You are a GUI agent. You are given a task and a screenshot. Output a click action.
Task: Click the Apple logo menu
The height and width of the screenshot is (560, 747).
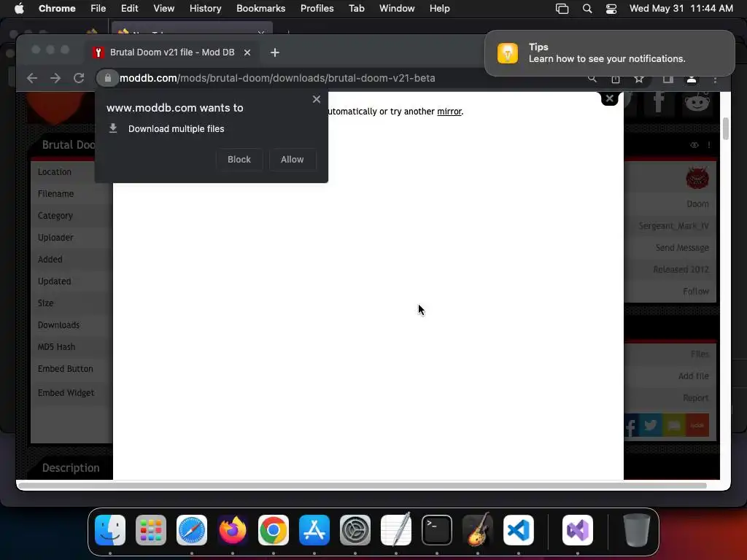click(x=19, y=8)
